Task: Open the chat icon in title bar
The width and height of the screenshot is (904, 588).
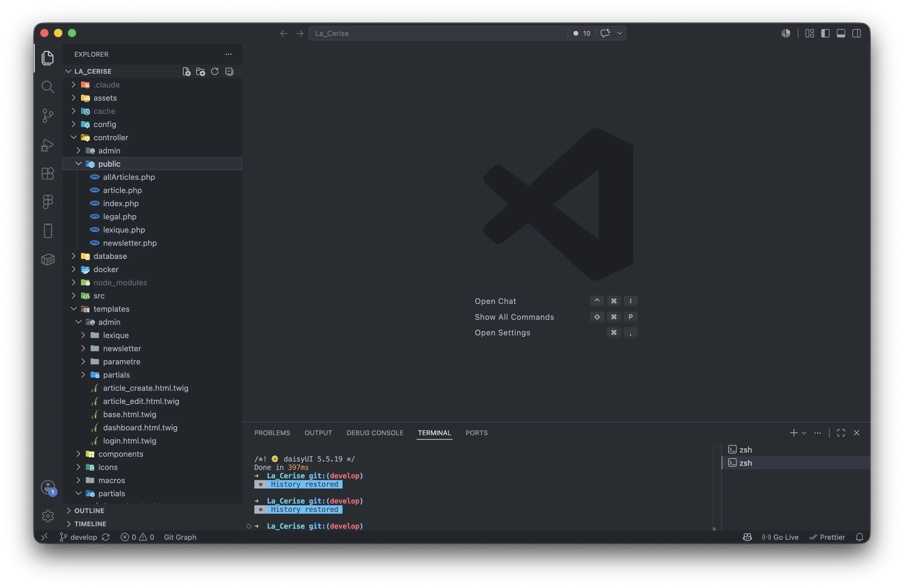Action: pos(605,33)
